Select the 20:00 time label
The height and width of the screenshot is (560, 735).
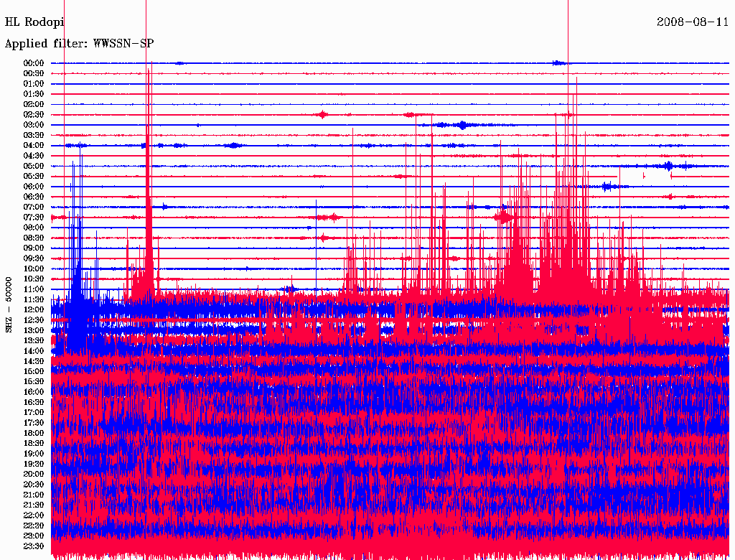point(34,474)
